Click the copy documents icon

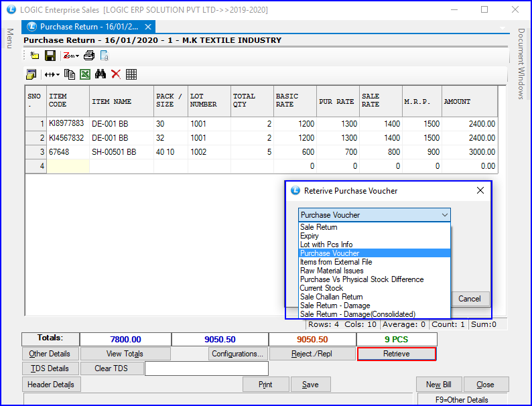click(x=70, y=74)
